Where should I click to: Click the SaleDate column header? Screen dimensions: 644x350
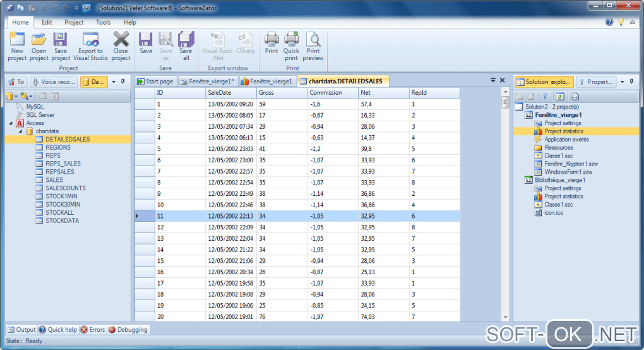click(x=231, y=93)
